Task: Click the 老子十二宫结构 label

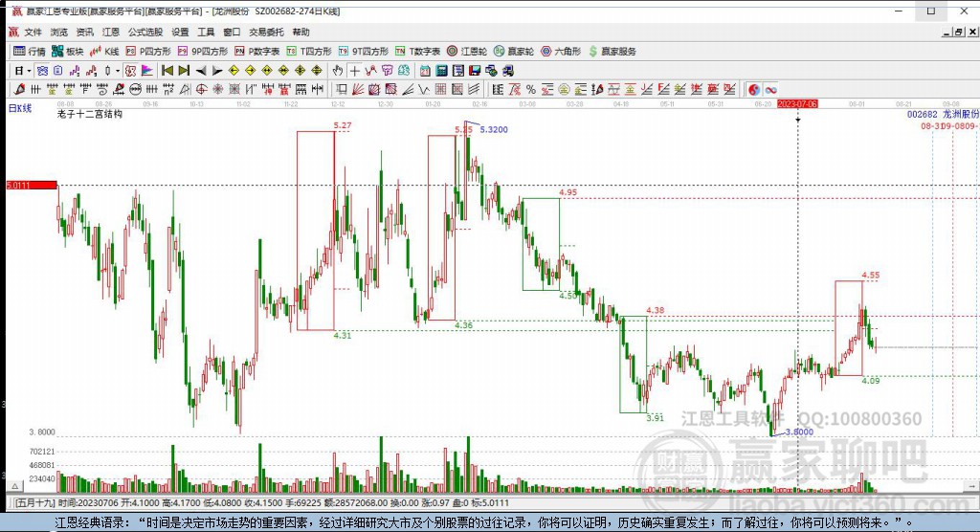Action: [89, 115]
